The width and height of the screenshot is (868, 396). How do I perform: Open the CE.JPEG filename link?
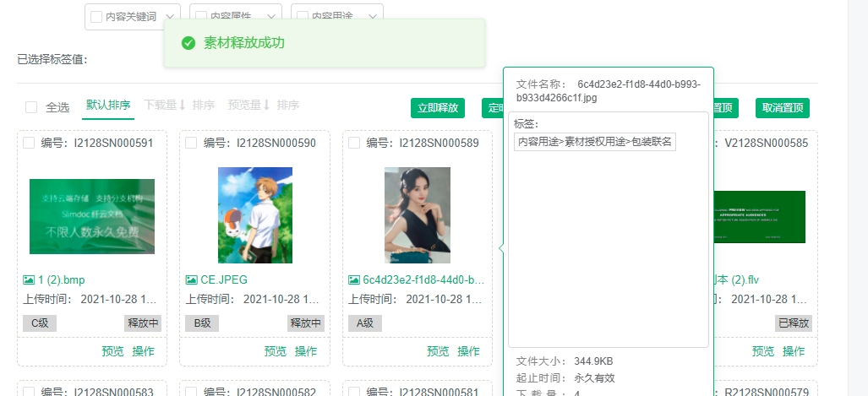224,279
